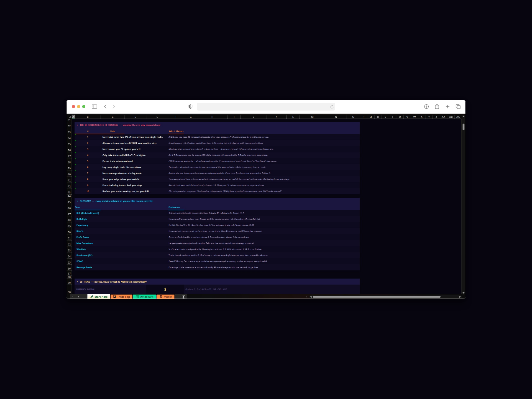The height and width of the screenshot is (399, 532).
Task: Collapse the GLOSSARY section header
Action: [78, 201]
